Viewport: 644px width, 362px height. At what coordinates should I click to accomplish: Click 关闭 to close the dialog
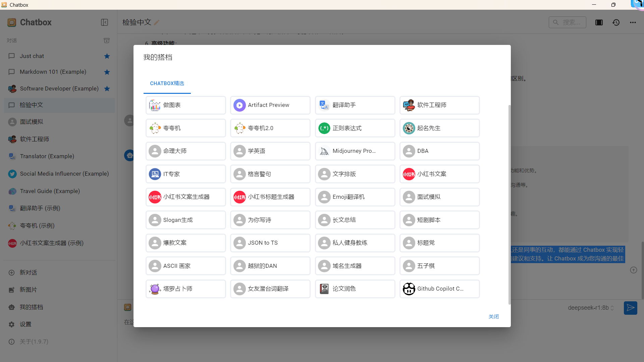494,317
